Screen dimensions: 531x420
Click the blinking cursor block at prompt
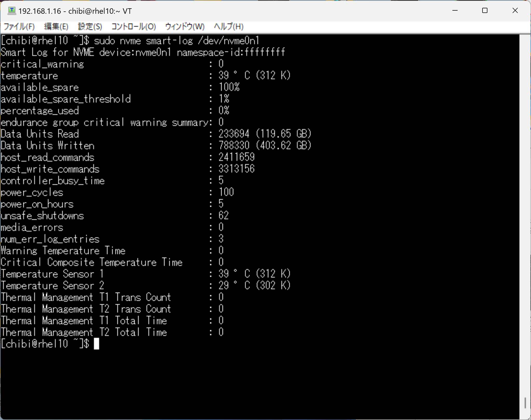point(96,344)
